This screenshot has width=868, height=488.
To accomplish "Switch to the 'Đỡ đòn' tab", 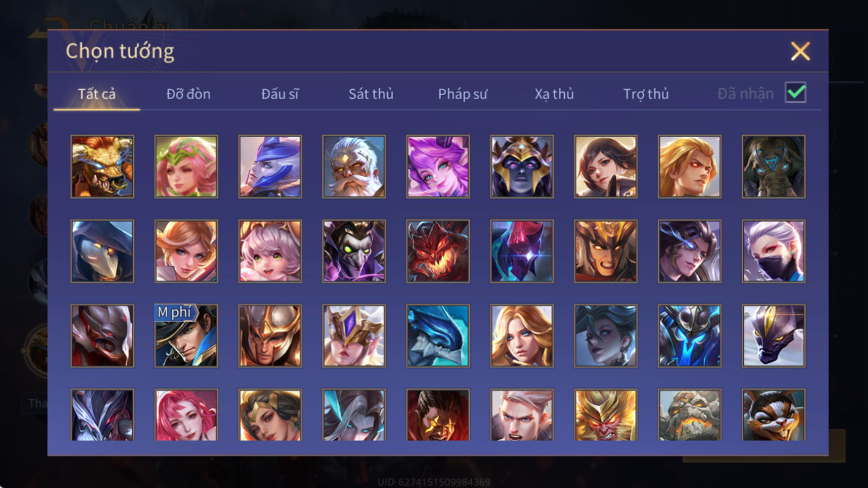I will [188, 94].
